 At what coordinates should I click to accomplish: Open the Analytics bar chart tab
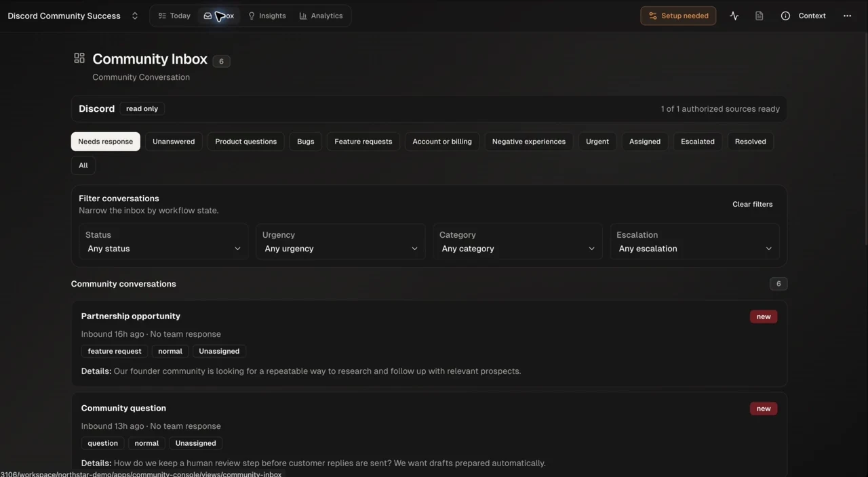(x=321, y=16)
